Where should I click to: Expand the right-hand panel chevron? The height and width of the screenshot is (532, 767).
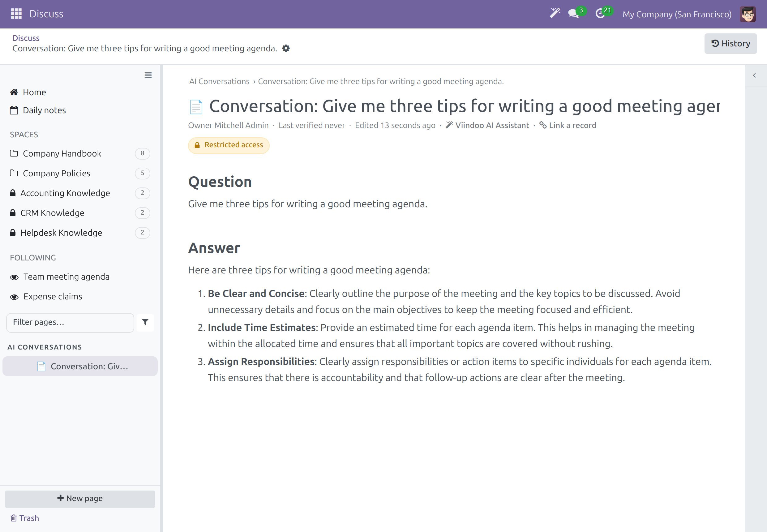754,76
